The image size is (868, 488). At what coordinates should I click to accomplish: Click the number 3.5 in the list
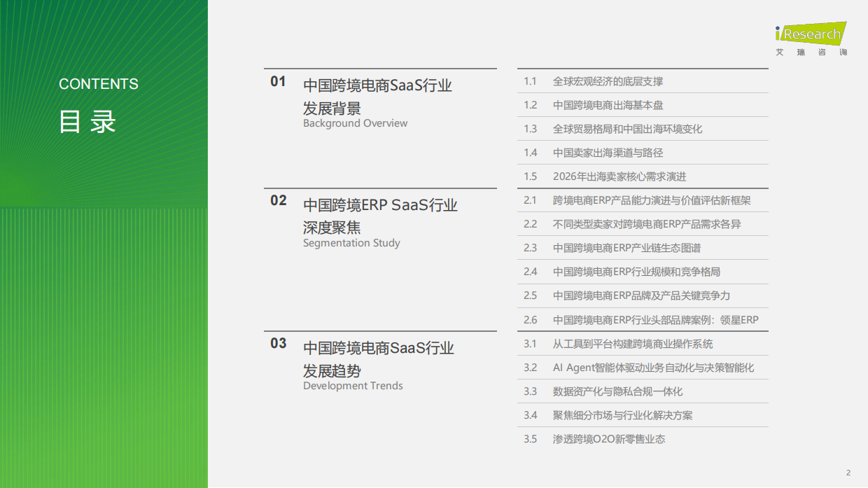click(x=530, y=439)
